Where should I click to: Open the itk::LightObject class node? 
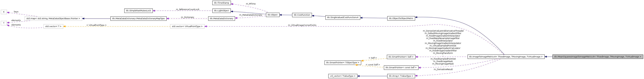pos(222,11)
